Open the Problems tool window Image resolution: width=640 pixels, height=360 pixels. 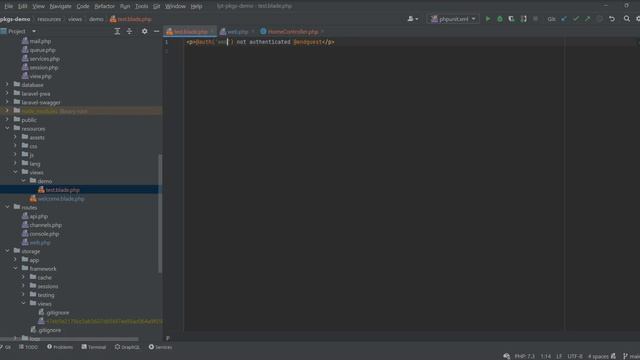point(60,347)
